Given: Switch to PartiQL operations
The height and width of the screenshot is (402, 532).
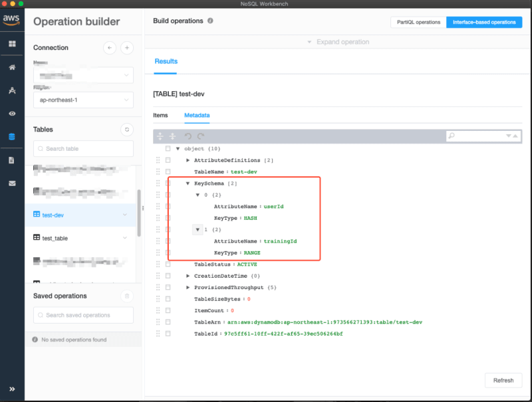Looking at the screenshot, I should tap(418, 22).
